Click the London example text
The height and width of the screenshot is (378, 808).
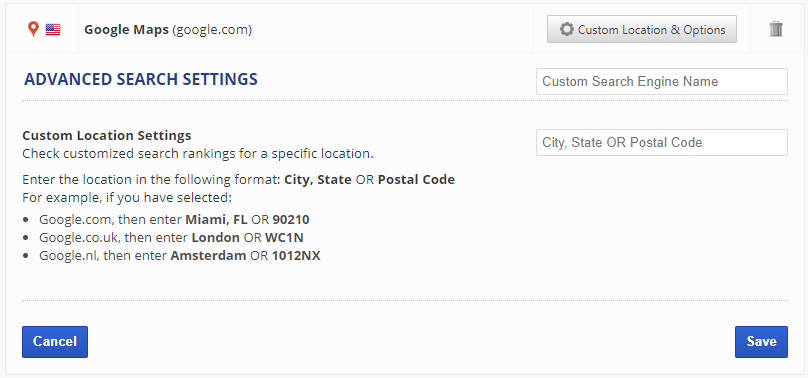[x=215, y=237]
